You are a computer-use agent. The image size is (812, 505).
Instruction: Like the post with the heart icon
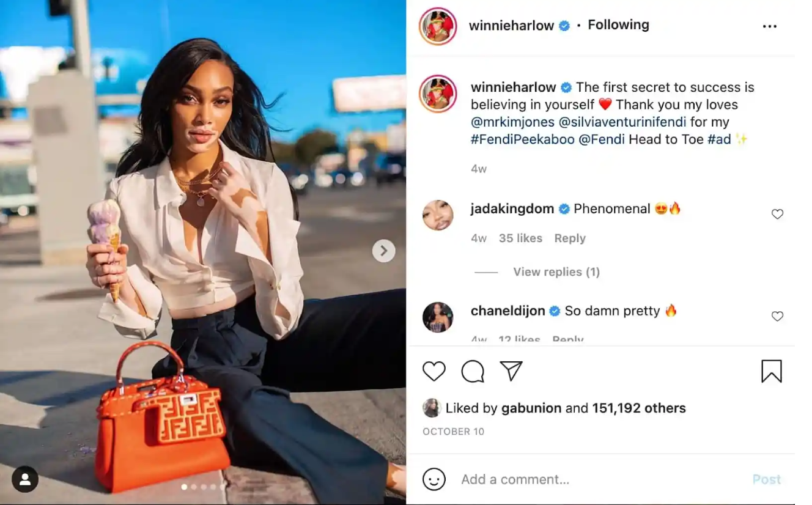pos(434,371)
